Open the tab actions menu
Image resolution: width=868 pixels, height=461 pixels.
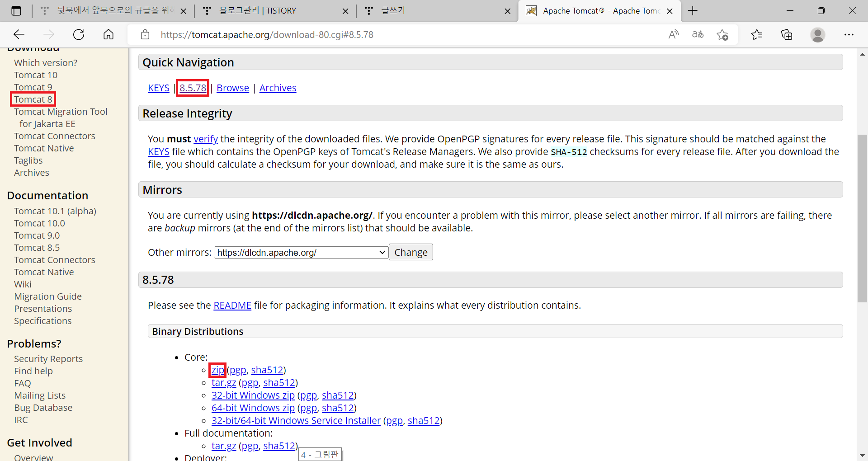[16, 11]
